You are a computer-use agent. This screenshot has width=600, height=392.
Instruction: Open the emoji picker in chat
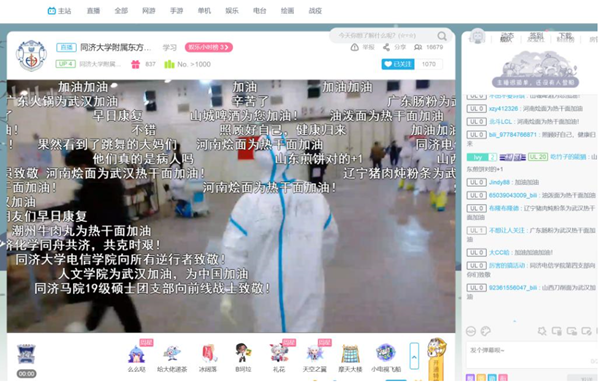pos(471,331)
